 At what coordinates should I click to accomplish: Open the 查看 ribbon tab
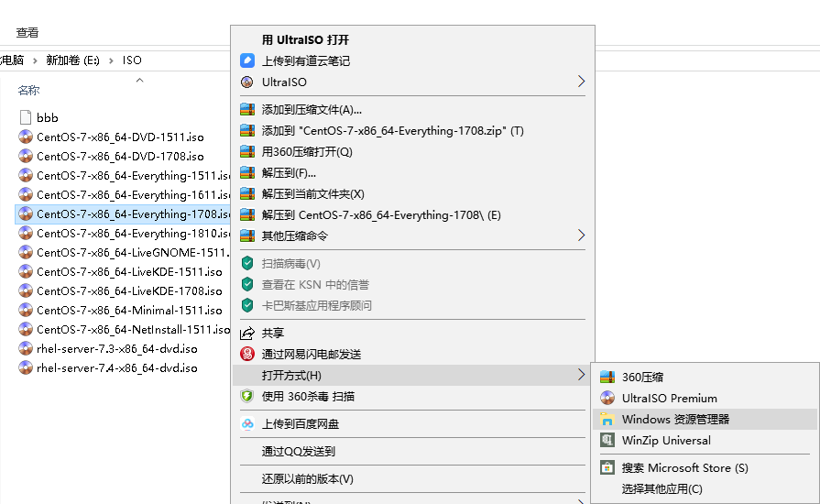27,33
